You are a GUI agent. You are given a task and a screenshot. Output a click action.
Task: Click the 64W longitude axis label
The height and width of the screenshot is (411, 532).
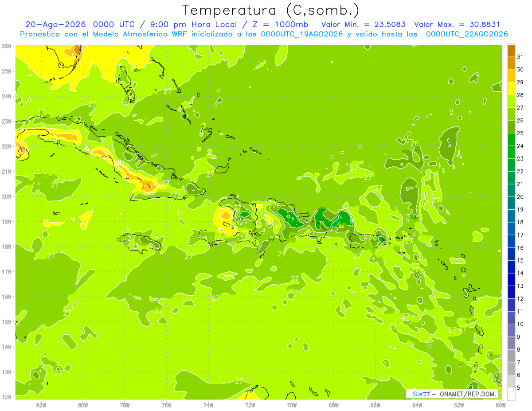pos(417,405)
